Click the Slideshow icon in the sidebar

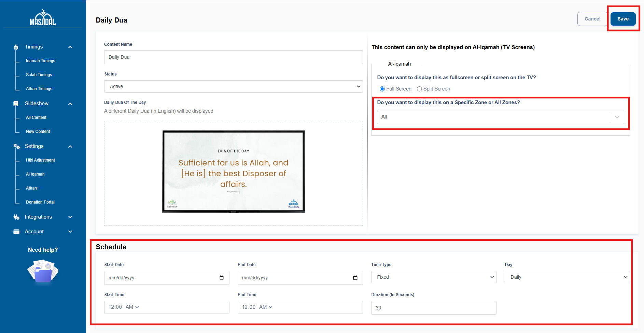click(16, 103)
